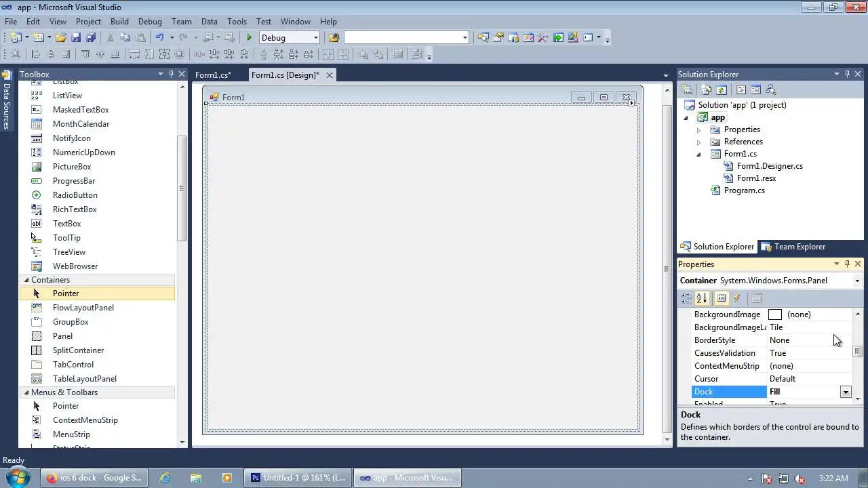Click the BackgroundImage white preview swatch
This screenshot has height=488, width=868.
coord(775,314)
